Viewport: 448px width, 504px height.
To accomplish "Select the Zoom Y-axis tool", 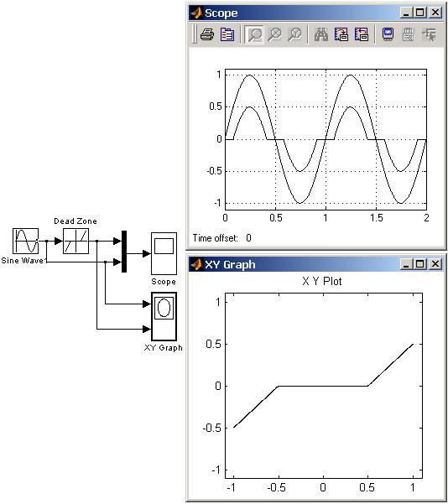I will (x=294, y=34).
